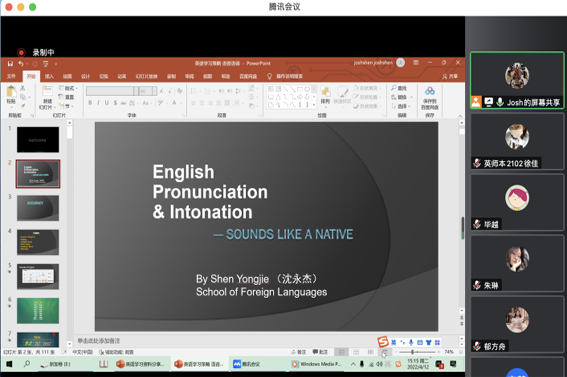Image resolution: width=567 pixels, height=377 pixels.
Task: Insert a rectangle from the shapes gallery
Action: coord(300,89)
